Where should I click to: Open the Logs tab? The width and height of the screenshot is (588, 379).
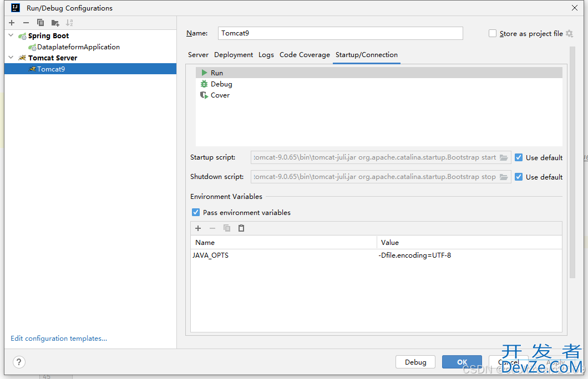[x=266, y=55]
